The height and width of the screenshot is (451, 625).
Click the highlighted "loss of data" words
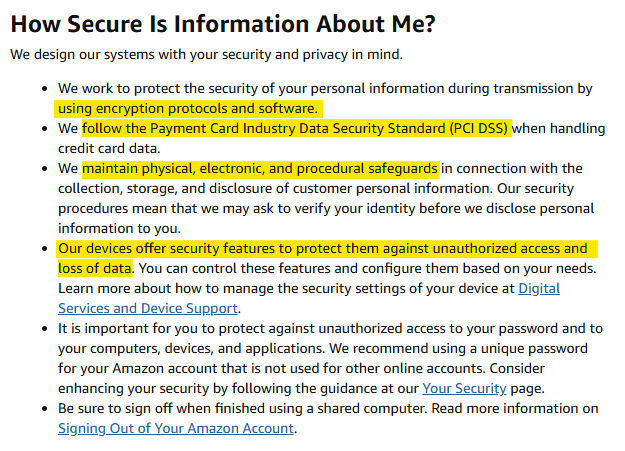95,268
